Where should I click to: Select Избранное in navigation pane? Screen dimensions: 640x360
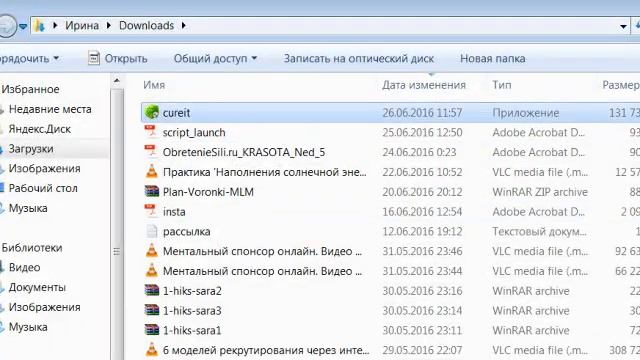pyautogui.click(x=30, y=89)
